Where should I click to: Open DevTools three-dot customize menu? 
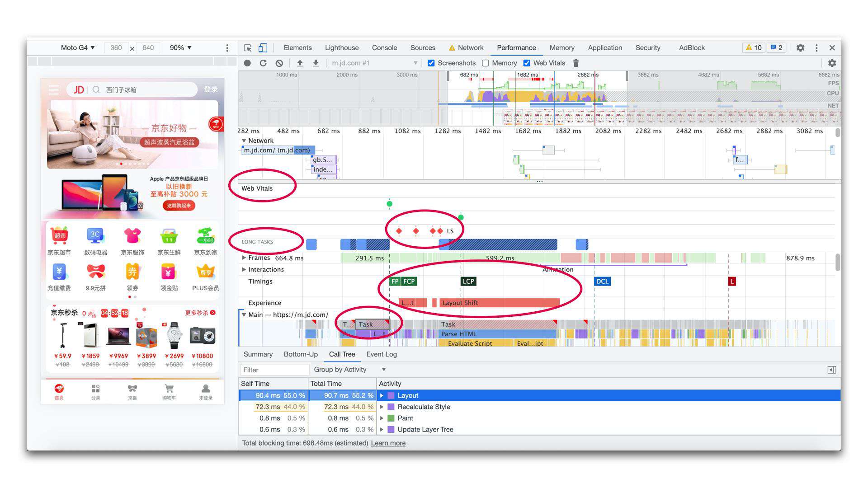point(816,48)
